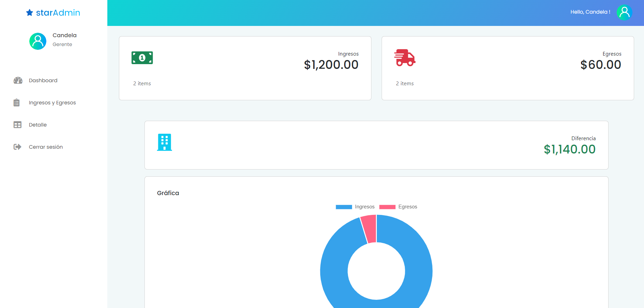
Task: Click the red delivery truck icon
Action: [405, 58]
